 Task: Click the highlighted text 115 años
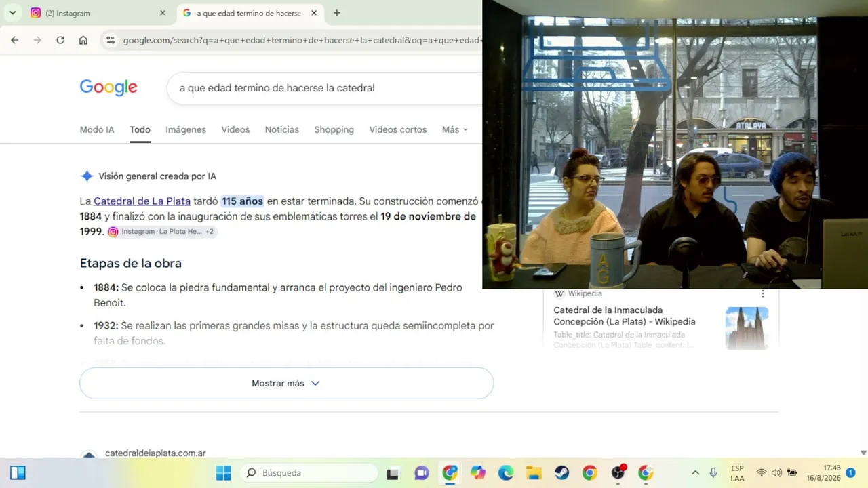click(242, 201)
